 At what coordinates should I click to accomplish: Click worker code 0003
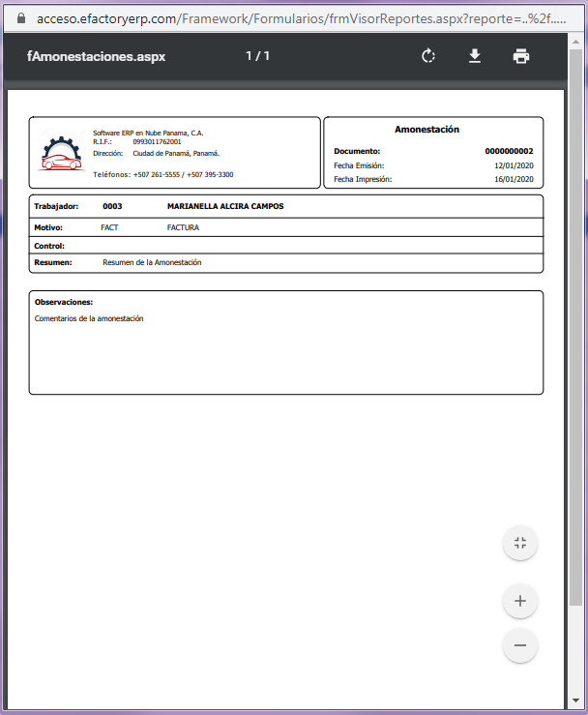pyautogui.click(x=112, y=206)
